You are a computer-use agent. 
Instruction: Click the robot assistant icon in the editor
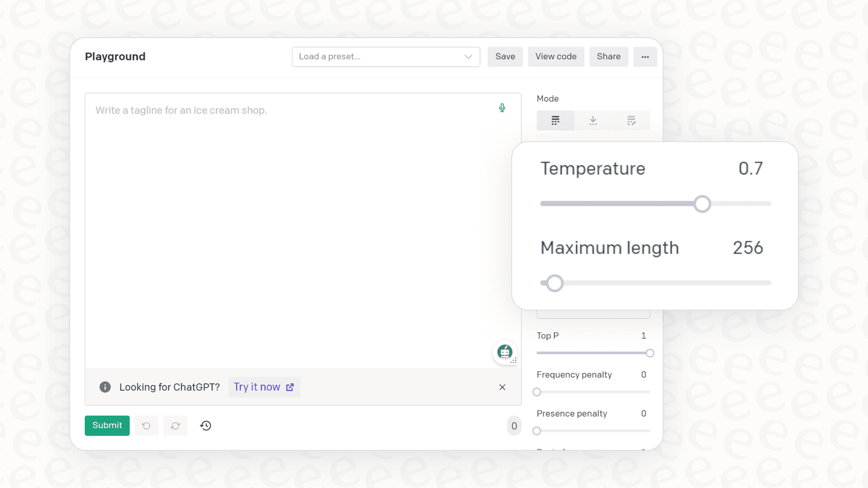[504, 352]
